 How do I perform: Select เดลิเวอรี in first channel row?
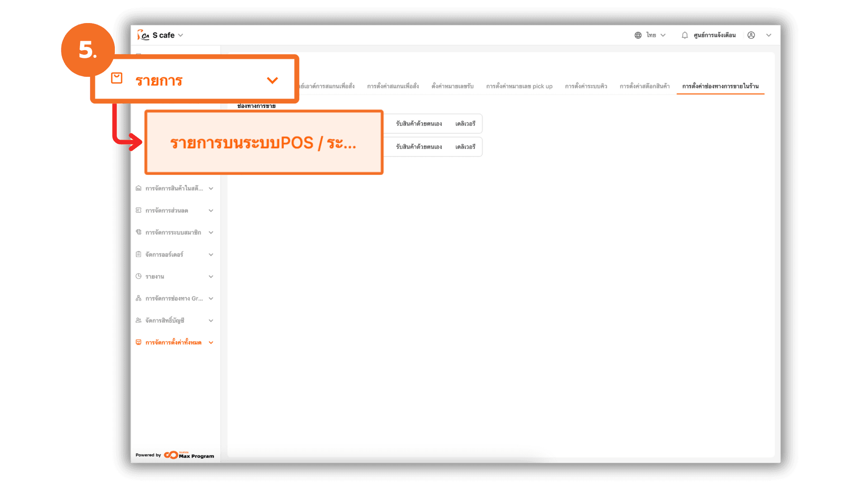point(465,124)
